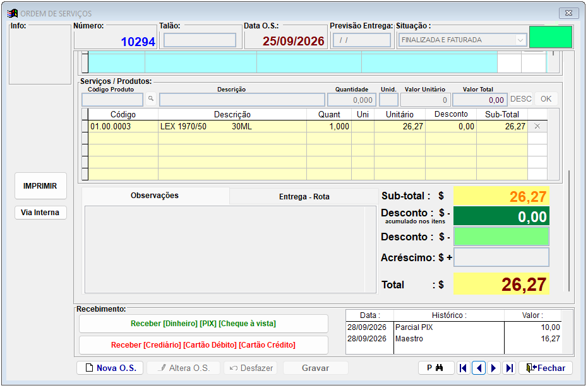The image size is (588, 388).
Task: Remove the LEX 1970/50 item with X
Action: point(537,126)
